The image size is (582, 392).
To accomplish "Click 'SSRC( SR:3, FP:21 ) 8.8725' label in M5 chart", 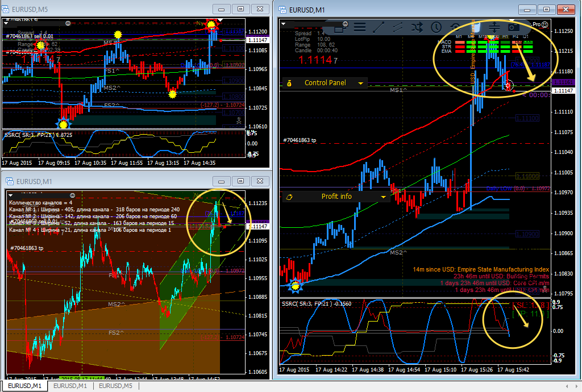I will pyautogui.click(x=38, y=135).
